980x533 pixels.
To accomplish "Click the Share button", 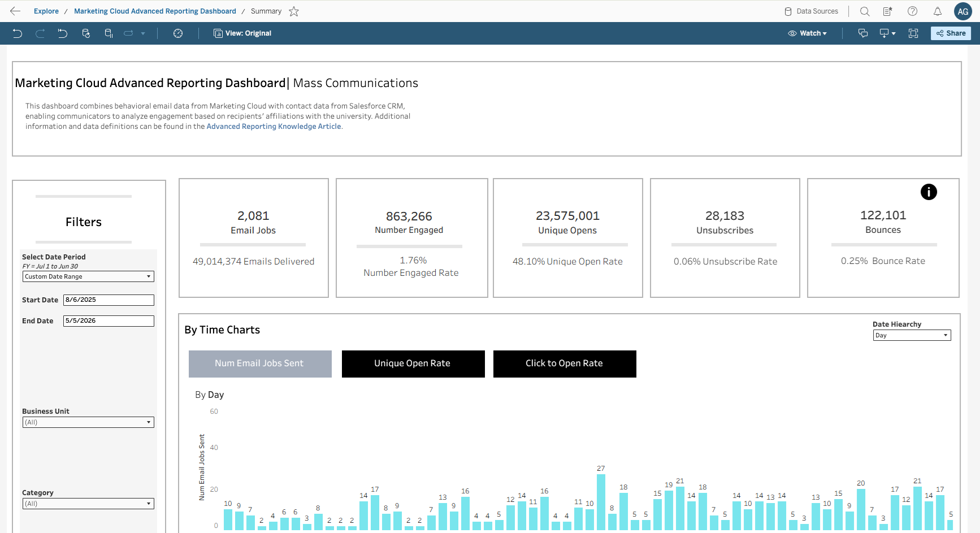I will pos(951,33).
